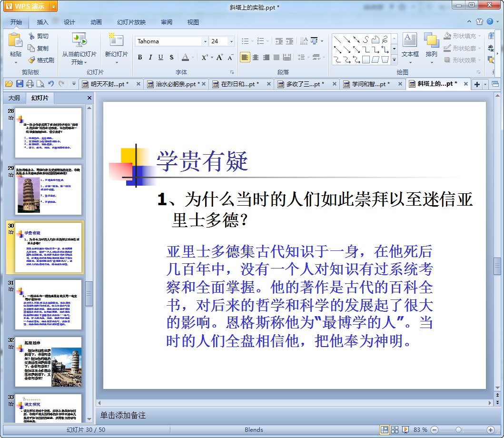The height and width of the screenshot is (438, 504).
Task: Open superscript X² dropdown arrow
Action: pos(212,58)
